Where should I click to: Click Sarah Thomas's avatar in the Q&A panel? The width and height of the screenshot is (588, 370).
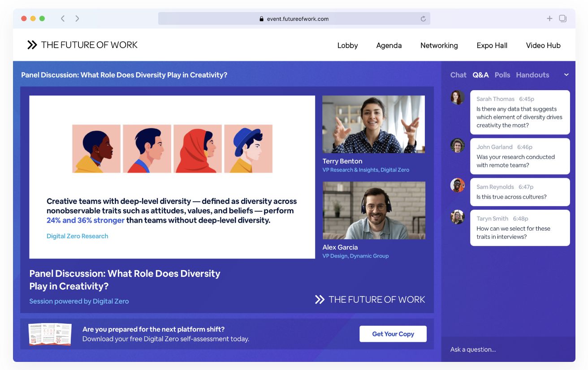[x=457, y=97]
